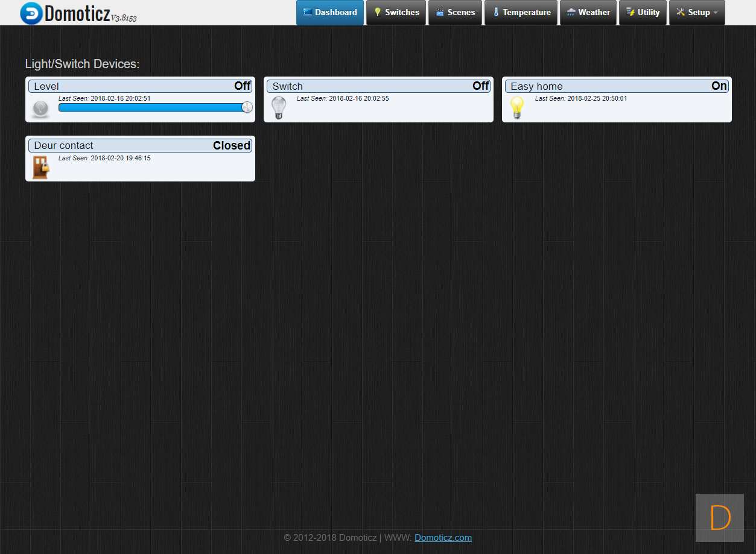This screenshot has width=756, height=554.
Task: Click the Domoticz logo icon
Action: (x=31, y=13)
